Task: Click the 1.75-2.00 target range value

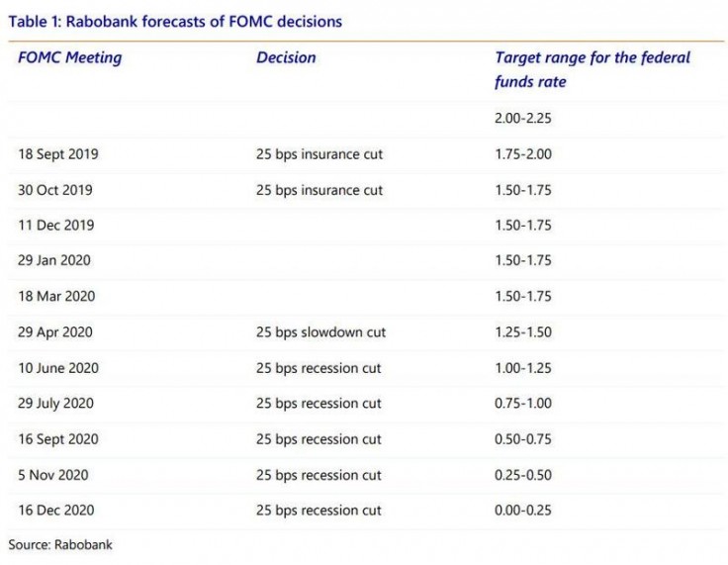Action: pos(523,154)
